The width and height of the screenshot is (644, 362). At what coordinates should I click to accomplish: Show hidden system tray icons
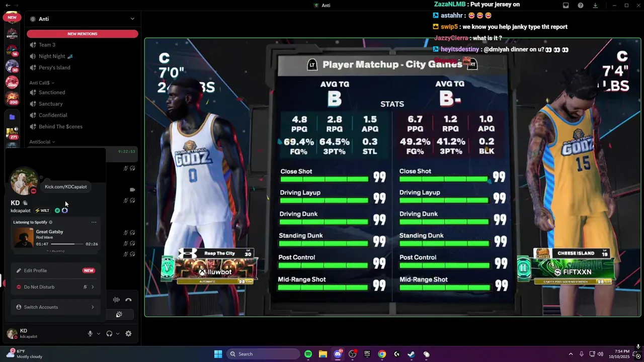coord(571,354)
